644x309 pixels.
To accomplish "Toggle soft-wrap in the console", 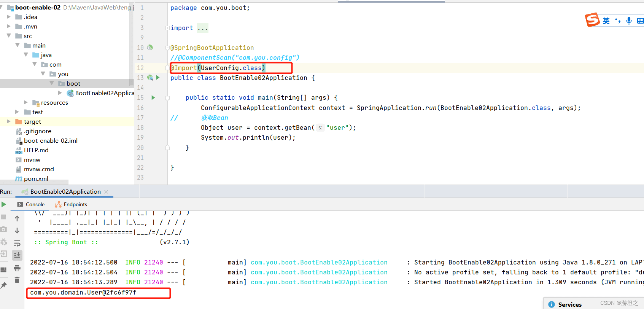I will (x=17, y=243).
